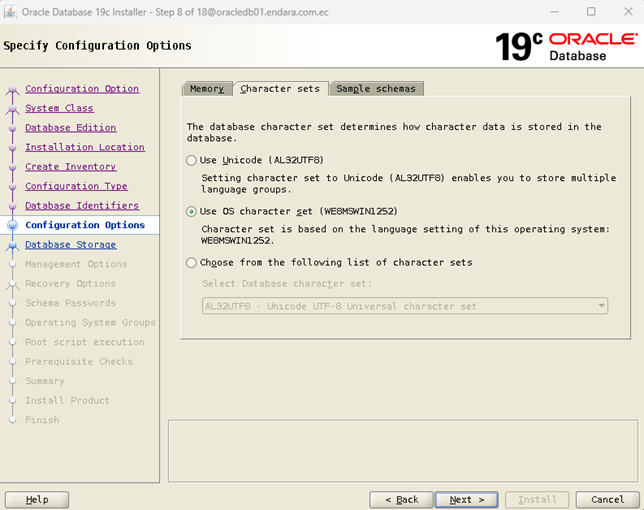Click the Configuration Options step bullet icon
This screenshot has height=510, width=644.
[13, 225]
